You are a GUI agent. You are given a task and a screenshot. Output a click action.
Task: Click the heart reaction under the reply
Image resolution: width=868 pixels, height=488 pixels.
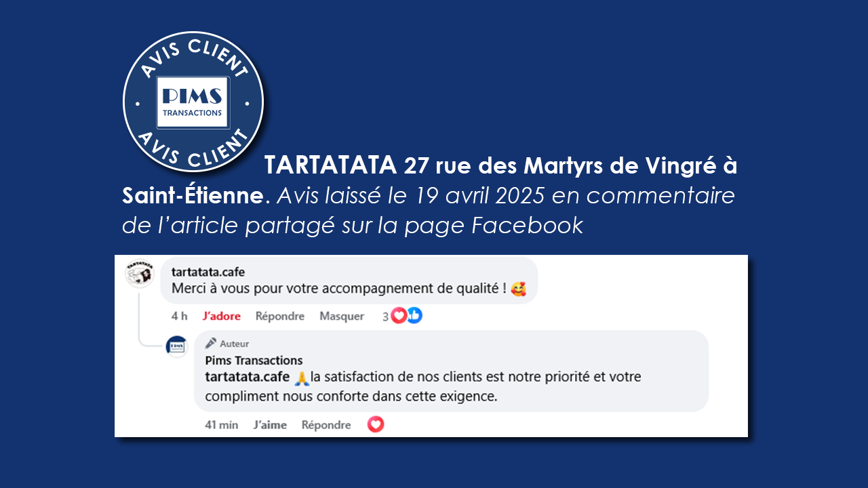pyautogui.click(x=376, y=424)
